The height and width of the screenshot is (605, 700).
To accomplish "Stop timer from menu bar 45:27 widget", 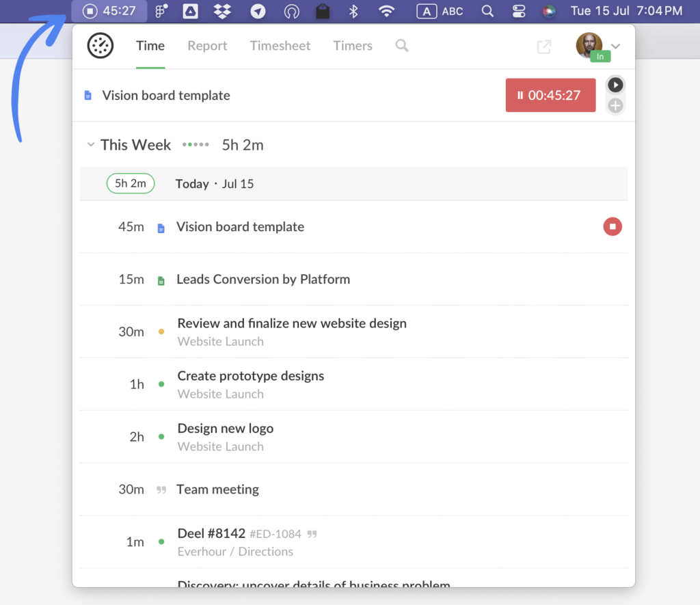I will [x=90, y=11].
